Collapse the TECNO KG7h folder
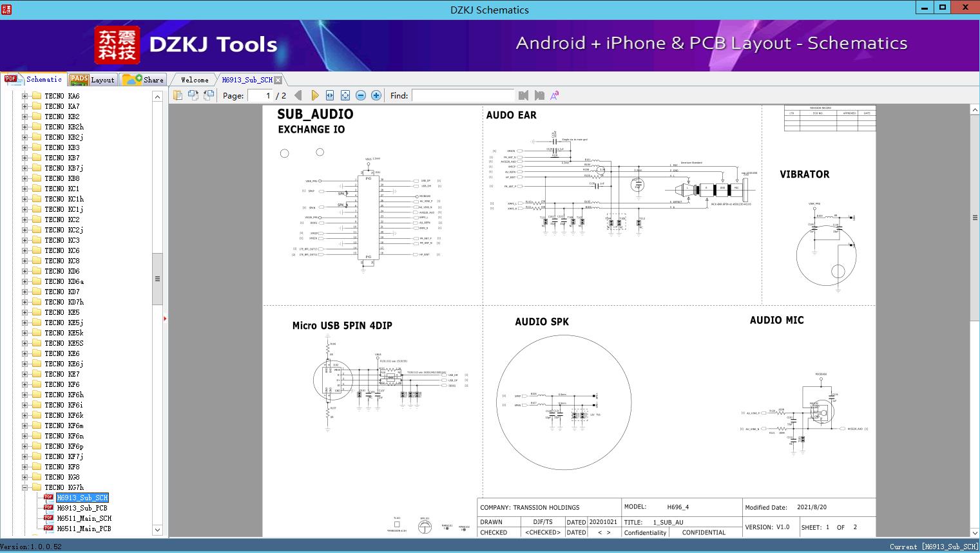 [x=24, y=487]
